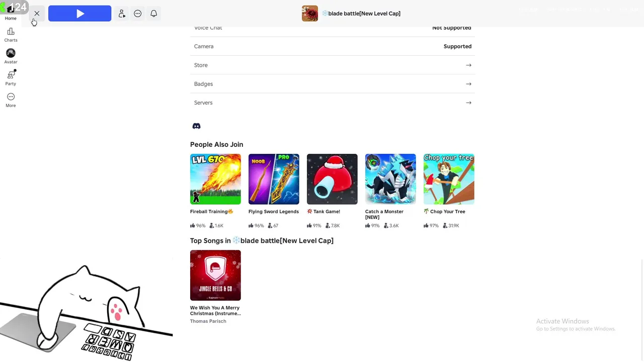Viewport: 644px width, 362px height.
Task: Open Tank Game! thumbnail
Action: tap(332, 179)
